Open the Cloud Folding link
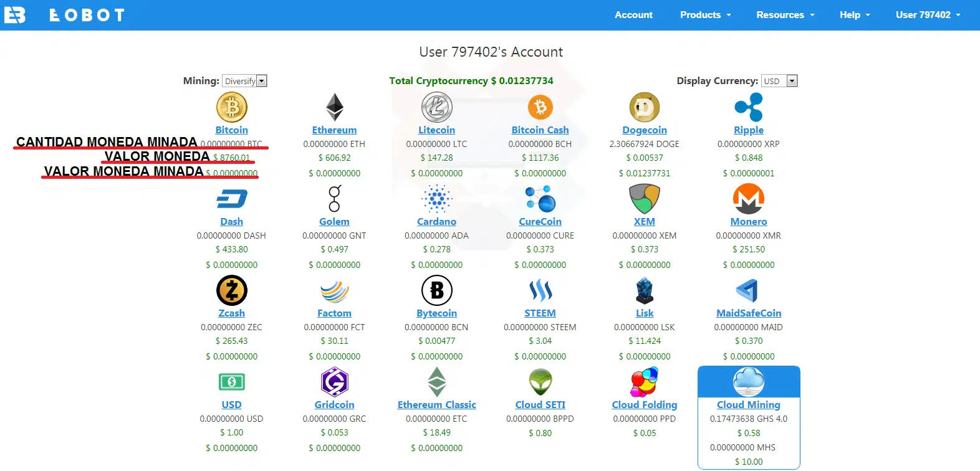Screen dimensions: 980x471 (645, 405)
